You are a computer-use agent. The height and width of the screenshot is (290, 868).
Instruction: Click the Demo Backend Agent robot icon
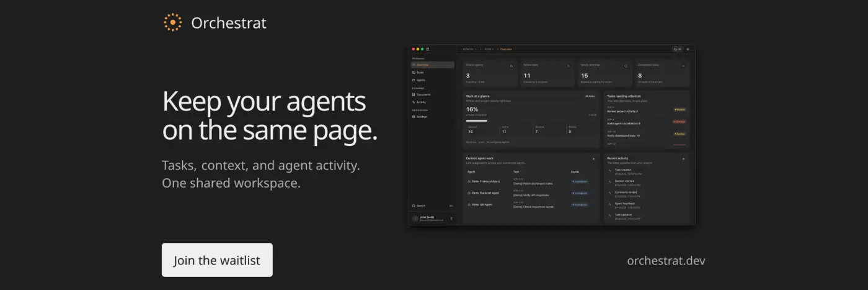click(x=469, y=193)
